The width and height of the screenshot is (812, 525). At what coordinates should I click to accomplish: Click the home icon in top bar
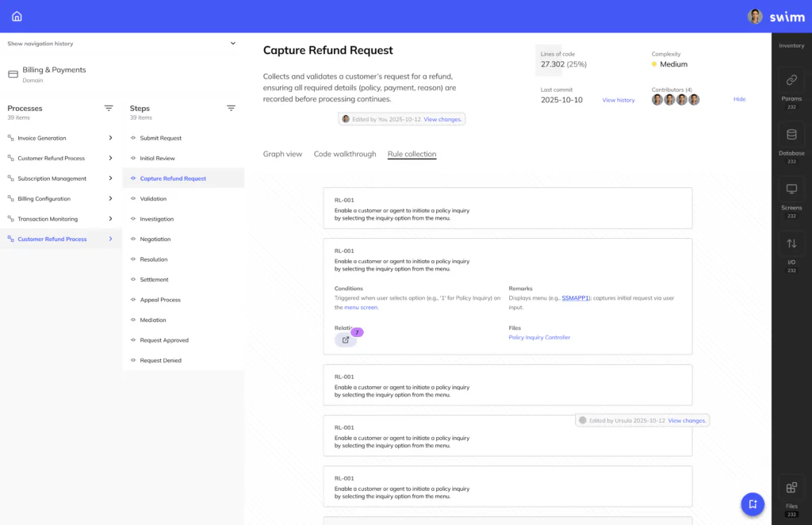[x=17, y=16]
